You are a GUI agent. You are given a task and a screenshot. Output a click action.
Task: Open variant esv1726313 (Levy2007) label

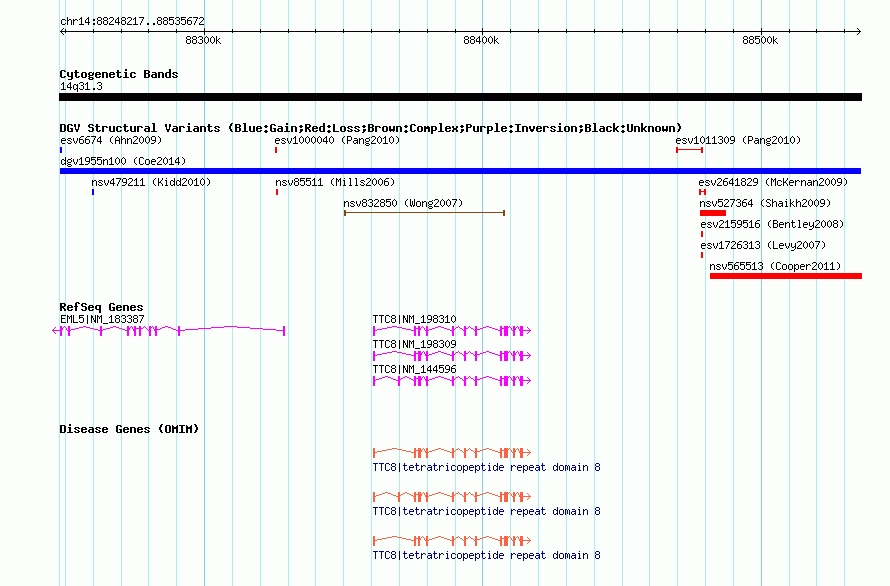tap(763, 245)
